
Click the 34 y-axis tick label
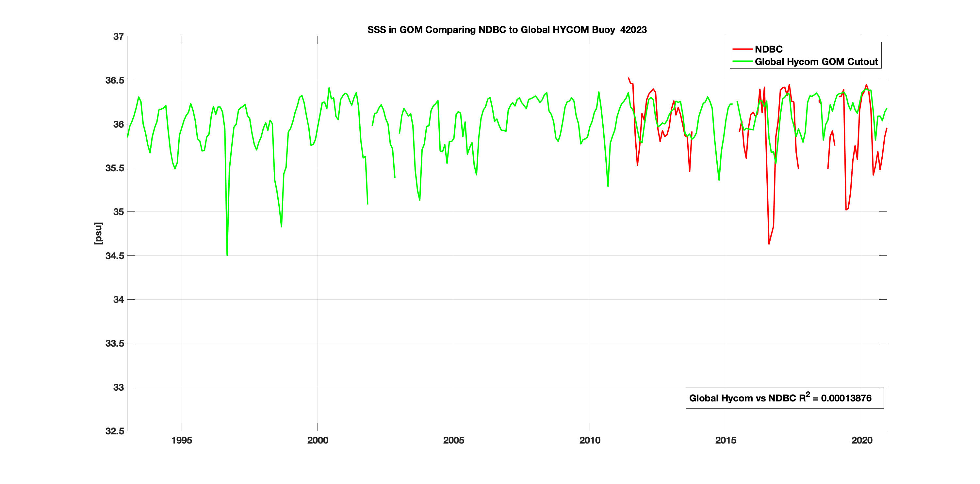pyautogui.click(x=118, y=300)
